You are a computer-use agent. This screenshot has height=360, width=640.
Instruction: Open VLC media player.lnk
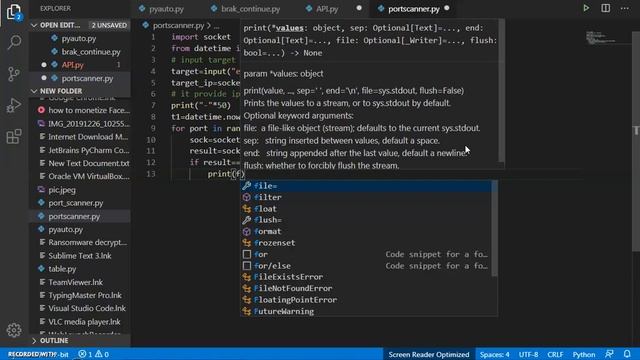[80, 322]
